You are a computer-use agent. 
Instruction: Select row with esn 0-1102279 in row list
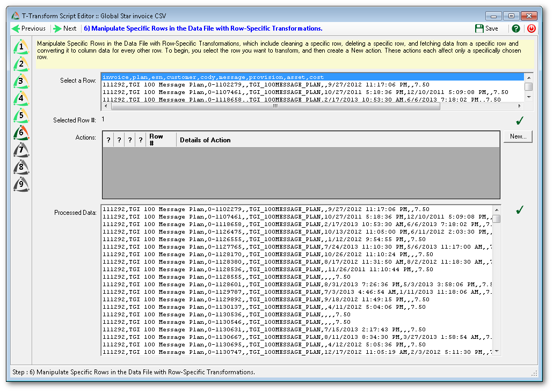313,85
